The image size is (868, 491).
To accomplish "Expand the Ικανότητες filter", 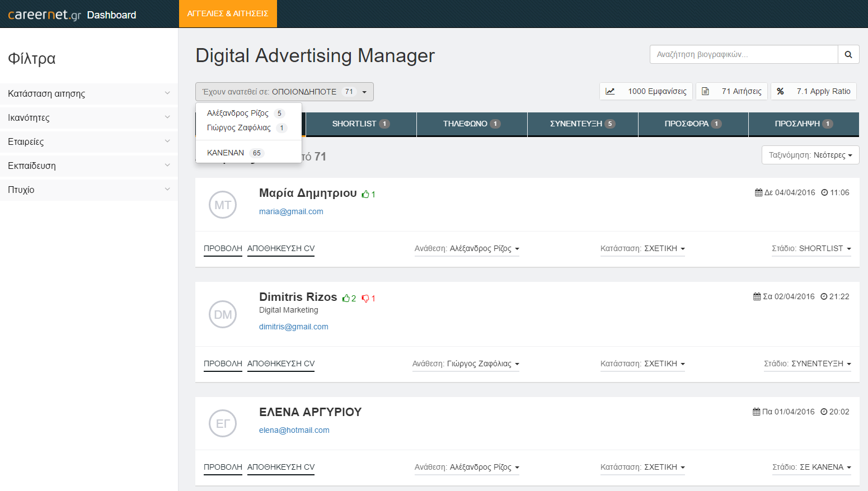I will tap(89, 117).
